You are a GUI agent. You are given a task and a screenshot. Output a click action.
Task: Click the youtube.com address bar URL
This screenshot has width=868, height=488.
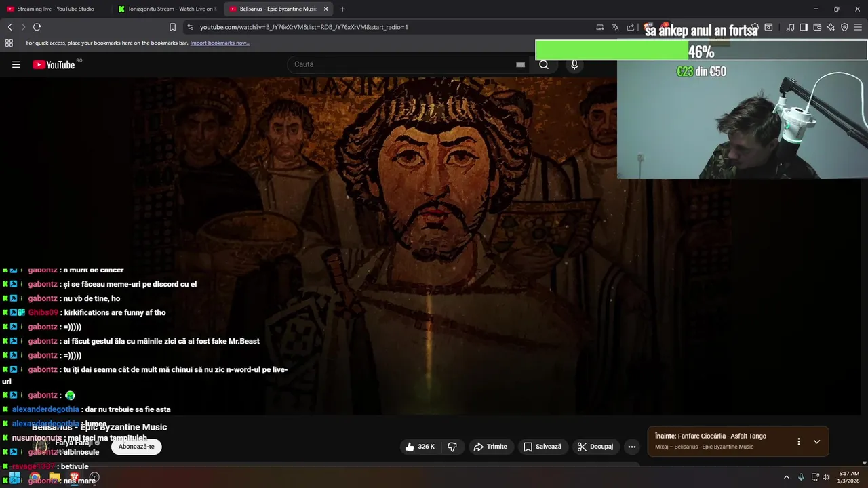click(x=304, y=27)
